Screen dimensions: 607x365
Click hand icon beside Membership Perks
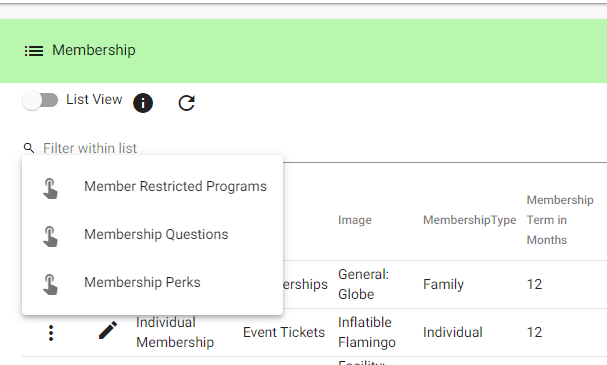pos(50,284)
